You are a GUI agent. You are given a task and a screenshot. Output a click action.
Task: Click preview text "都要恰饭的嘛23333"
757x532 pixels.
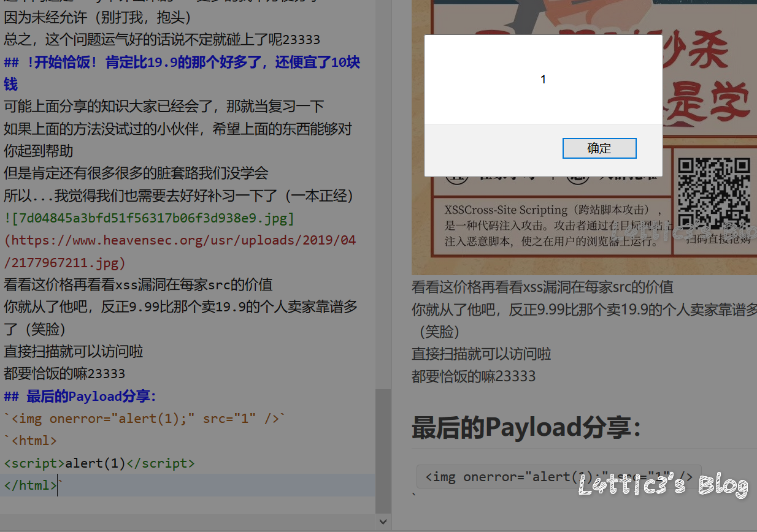point(474,376)
